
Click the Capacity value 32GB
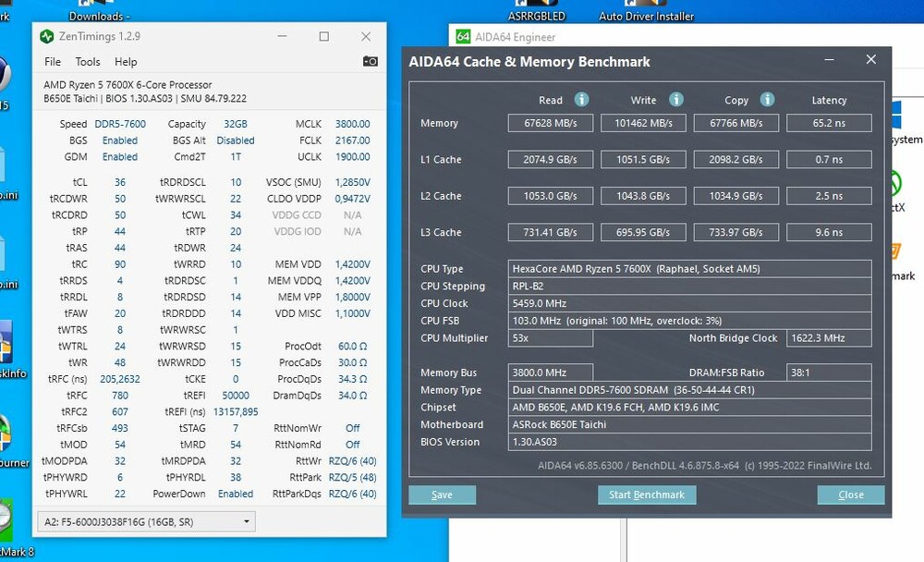235,125
